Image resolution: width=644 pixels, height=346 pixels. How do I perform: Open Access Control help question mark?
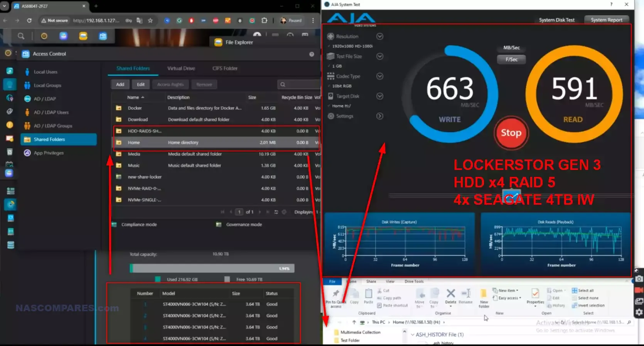(312, 54)
